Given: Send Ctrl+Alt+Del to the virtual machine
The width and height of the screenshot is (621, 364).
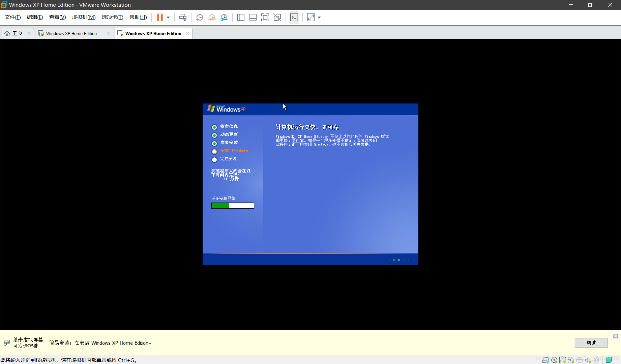Looking at the screenshot, I should (183, 17).
